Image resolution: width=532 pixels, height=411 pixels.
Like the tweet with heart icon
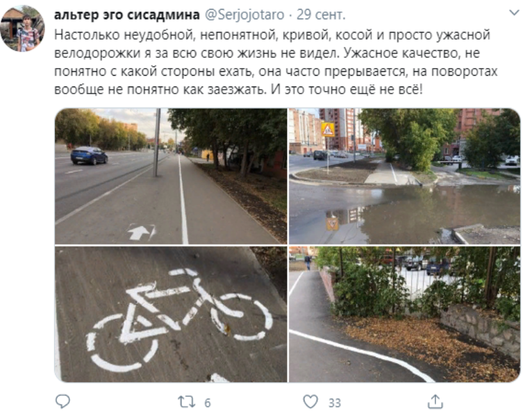(x=310, y=401)
